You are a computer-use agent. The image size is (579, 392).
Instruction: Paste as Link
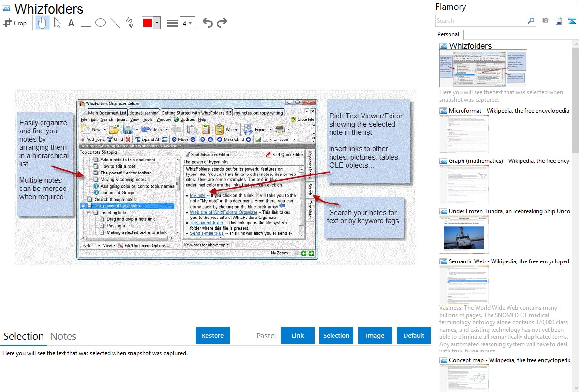[x=298, y=335]
